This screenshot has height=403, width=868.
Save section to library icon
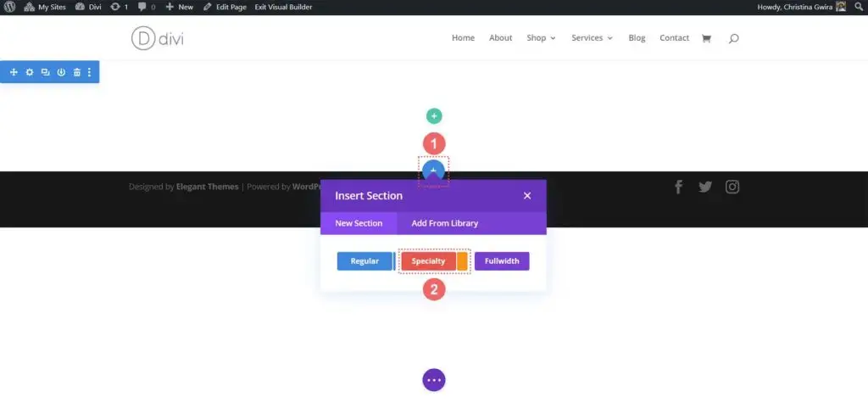61,72
